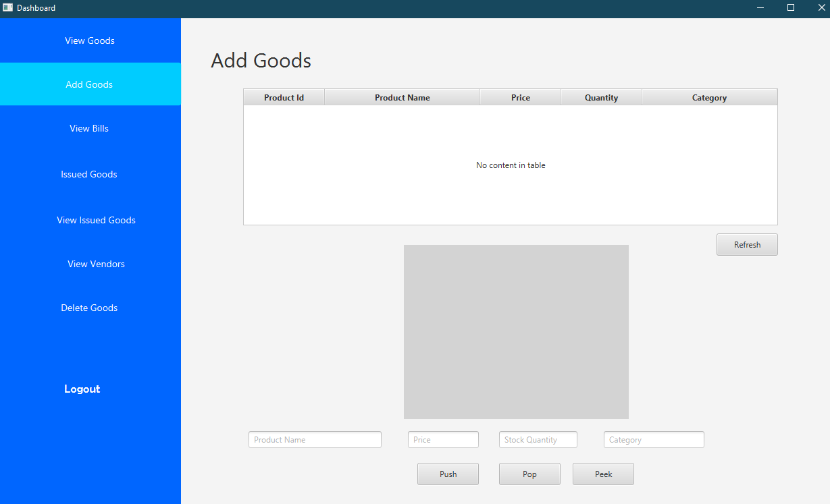Select View Bills in the sidebar
The image size is (830, 504).
click(88, 128)
